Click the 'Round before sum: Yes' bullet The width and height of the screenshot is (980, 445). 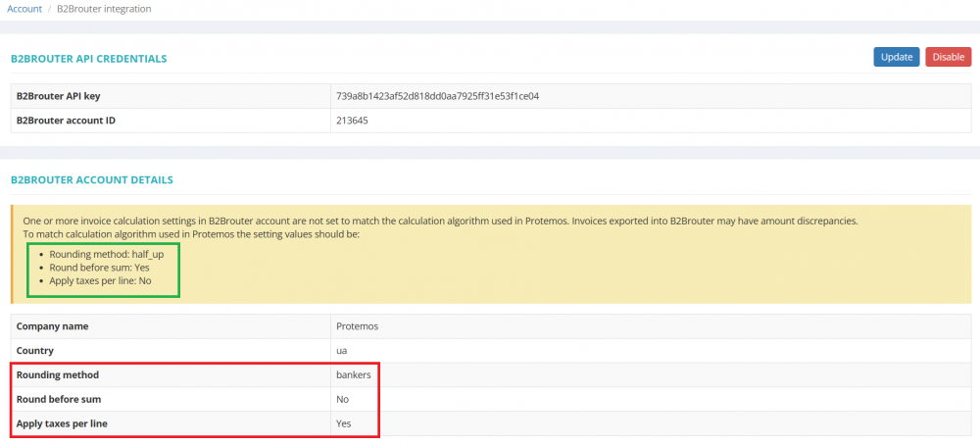click(x=102, y=268)
